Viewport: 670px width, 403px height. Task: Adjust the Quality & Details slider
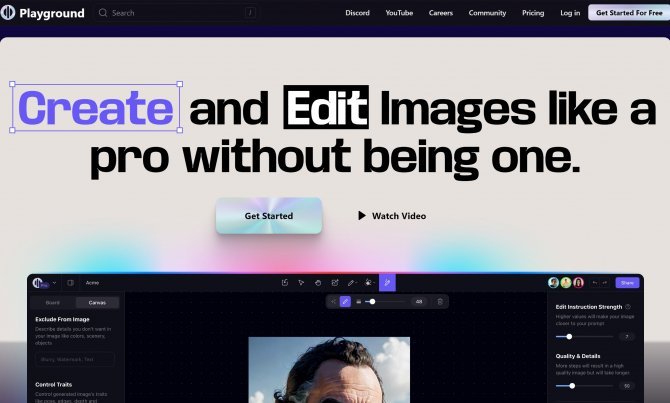coord(584,386)
